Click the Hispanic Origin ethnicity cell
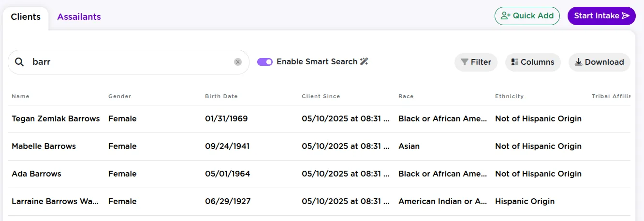The width and height of the screenshot is (644, 221). [525, 201]
